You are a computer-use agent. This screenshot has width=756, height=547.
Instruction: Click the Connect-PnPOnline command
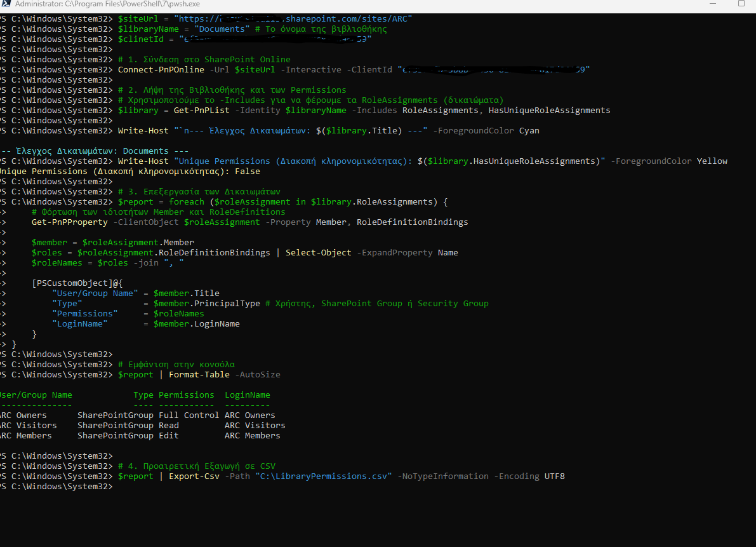[x=161, y=70]
